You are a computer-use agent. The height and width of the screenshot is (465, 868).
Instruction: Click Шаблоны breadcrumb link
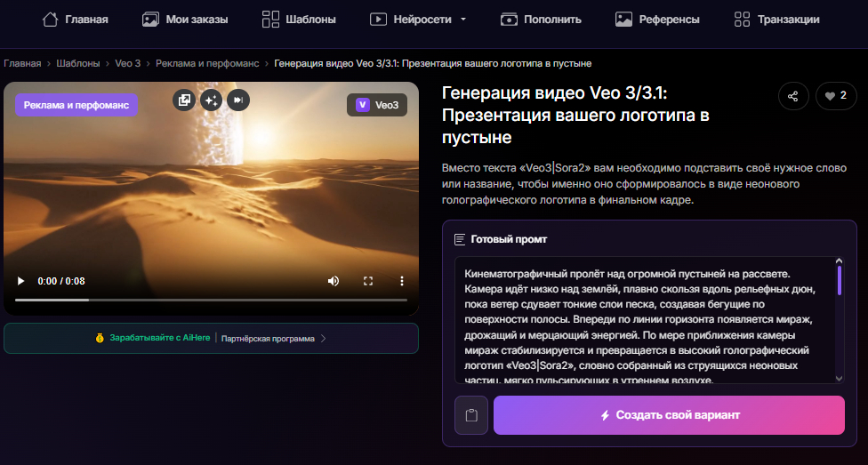(x=78, y=64)
